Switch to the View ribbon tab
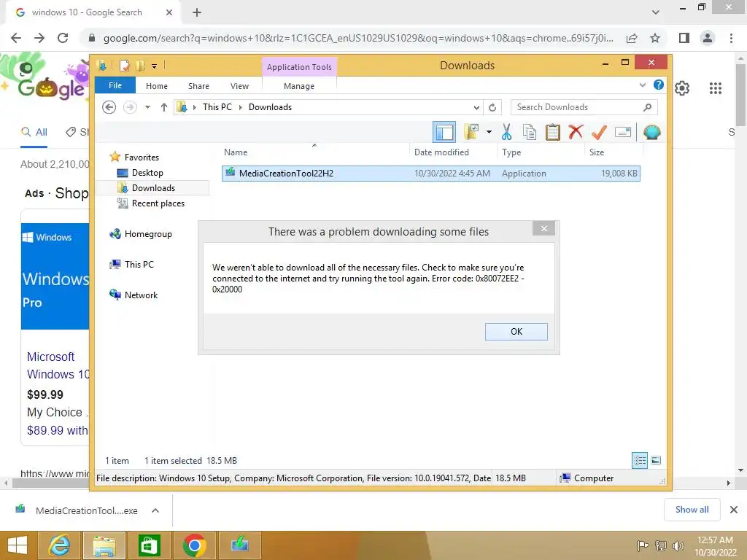The width and height of the screenshot is (747, 560). 239,86
